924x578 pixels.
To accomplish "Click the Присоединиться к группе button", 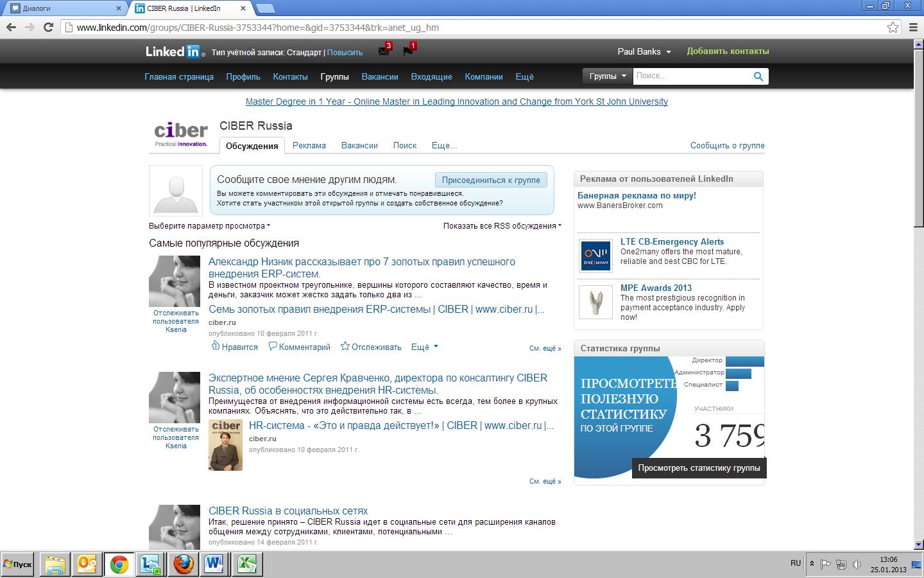I will point(491,180).
